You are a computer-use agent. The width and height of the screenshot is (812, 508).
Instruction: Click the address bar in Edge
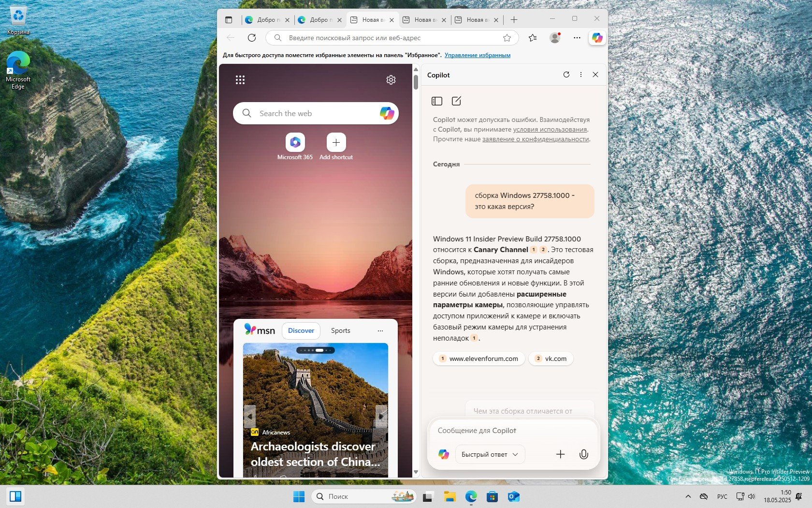[392, 38]
